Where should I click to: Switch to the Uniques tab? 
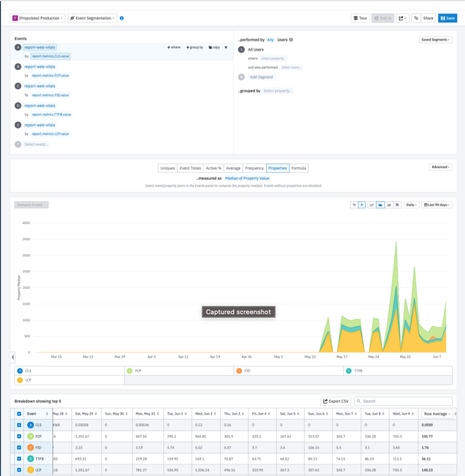tap(168, 168)
